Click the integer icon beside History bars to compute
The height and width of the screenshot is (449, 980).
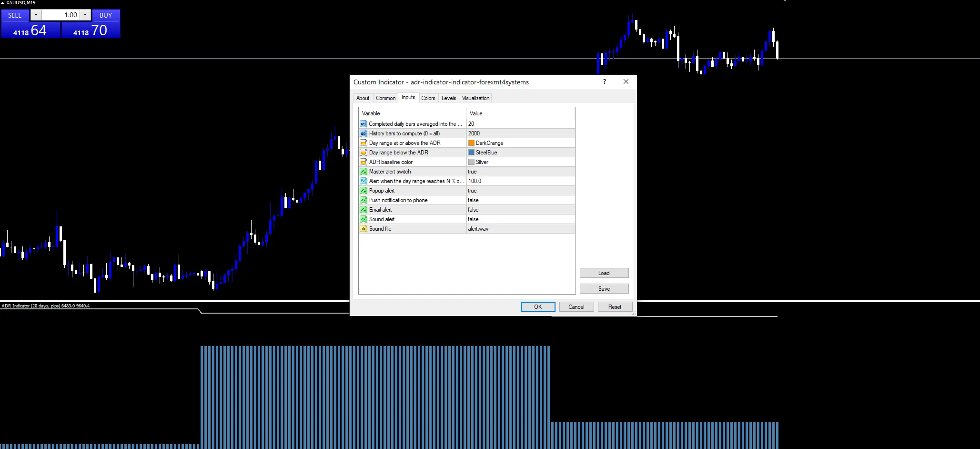click(364, 133)
